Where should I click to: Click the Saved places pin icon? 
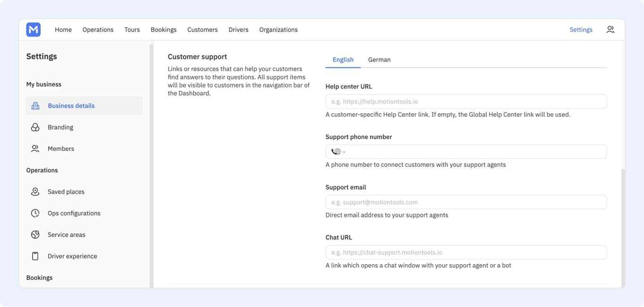tap(35, 191)
